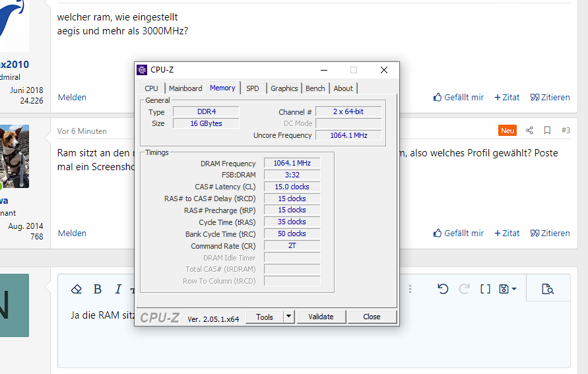Open the Bench tab
Screen dimensions: 588x374
tap(315, 88)
